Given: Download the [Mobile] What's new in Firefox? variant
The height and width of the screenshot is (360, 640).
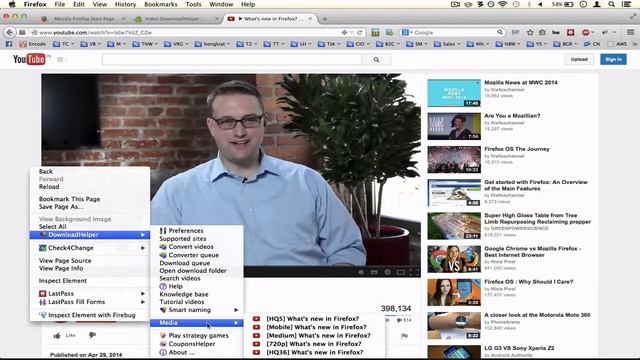Looking at the screenshot, I should 314,327.
